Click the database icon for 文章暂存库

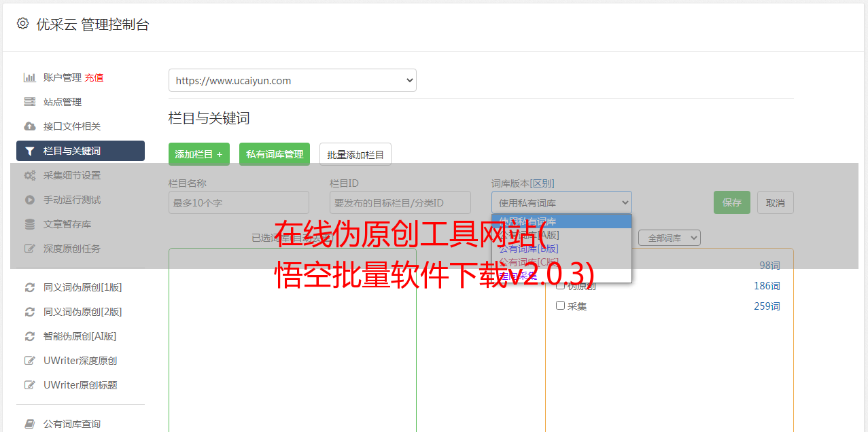click(29, 224)
